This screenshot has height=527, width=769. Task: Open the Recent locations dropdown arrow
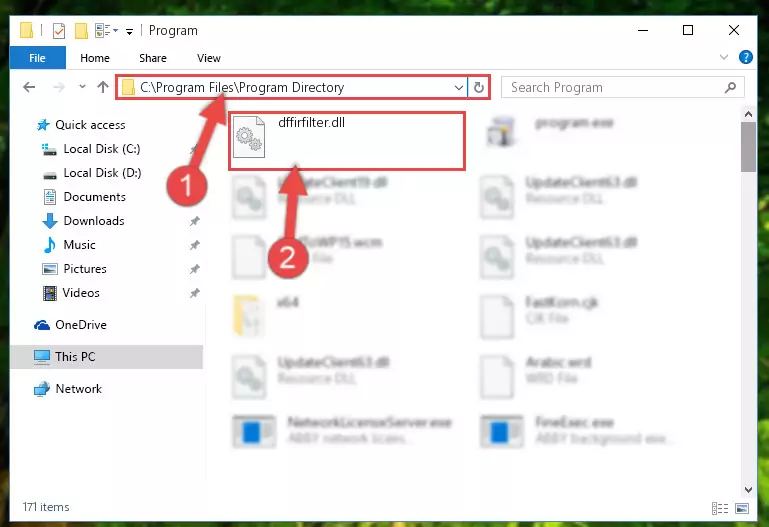(x=82, y=87)
